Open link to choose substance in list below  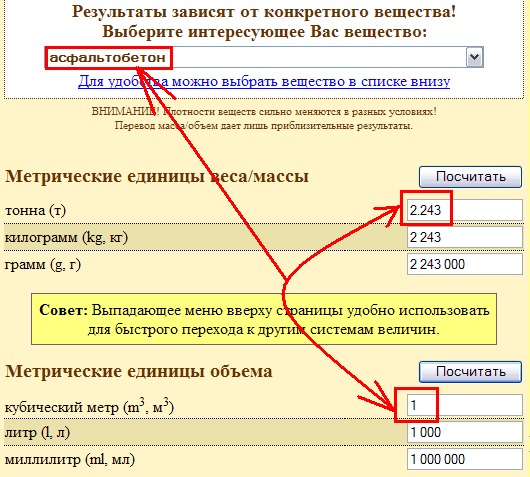(264, 81)
